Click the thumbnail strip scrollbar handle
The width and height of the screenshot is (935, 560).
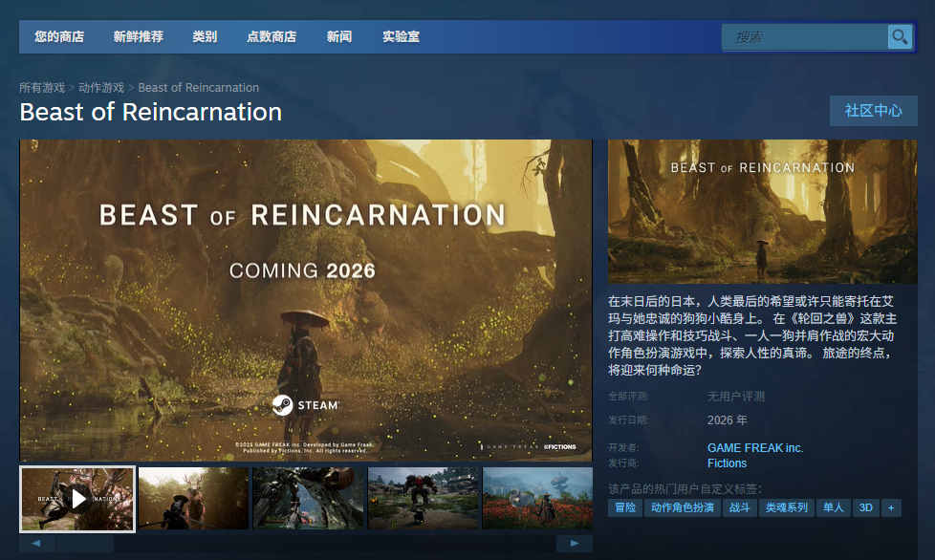(x=85, y=544)
